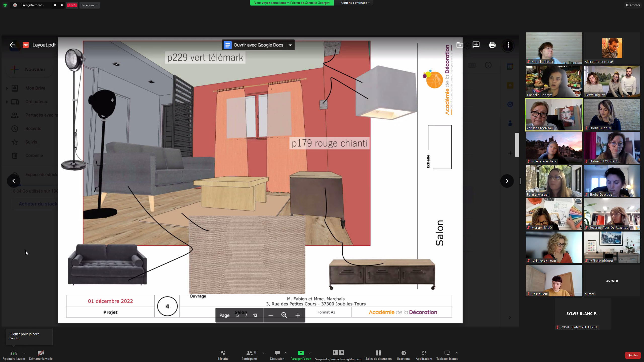Open Ordinateurs in Drive sidebar

pyautogui.click(x=37, y=102)
